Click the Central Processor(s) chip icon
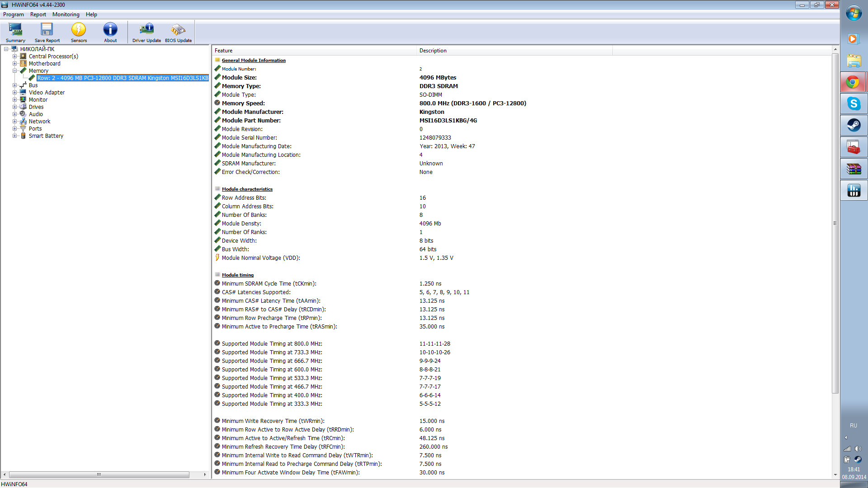868x488 pixels. click(x=23, y=56)
